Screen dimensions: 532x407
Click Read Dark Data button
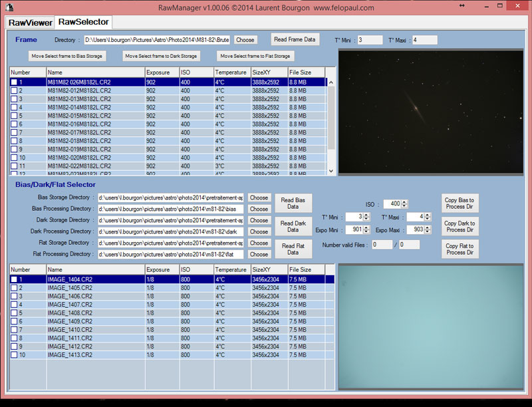pos(293,226)
